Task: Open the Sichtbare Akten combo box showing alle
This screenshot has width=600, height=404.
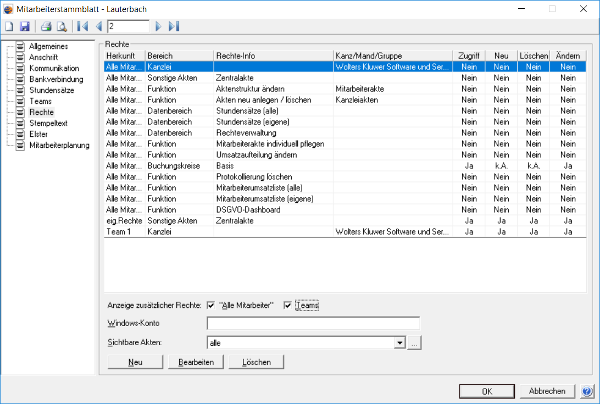Action: (x=306, y=343)
